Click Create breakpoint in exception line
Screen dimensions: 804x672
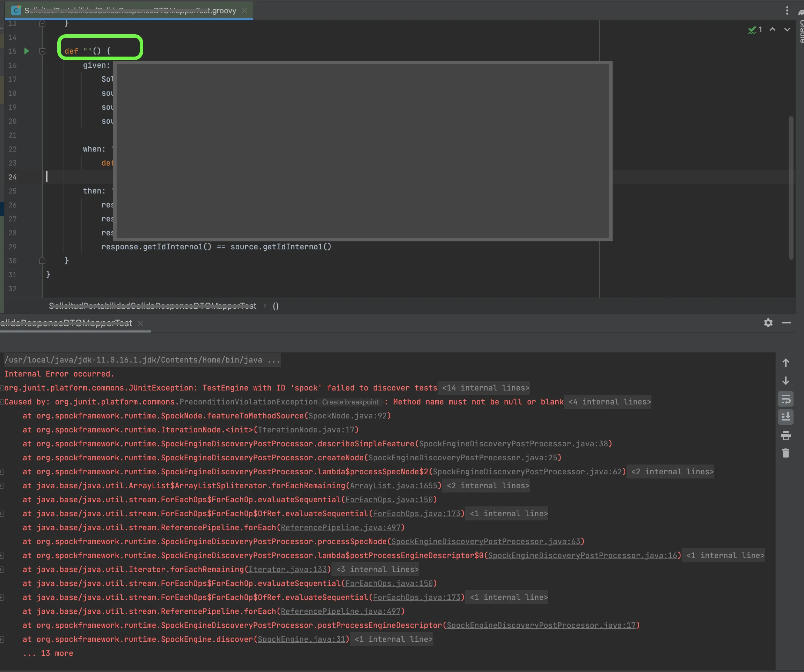point(350,402)
